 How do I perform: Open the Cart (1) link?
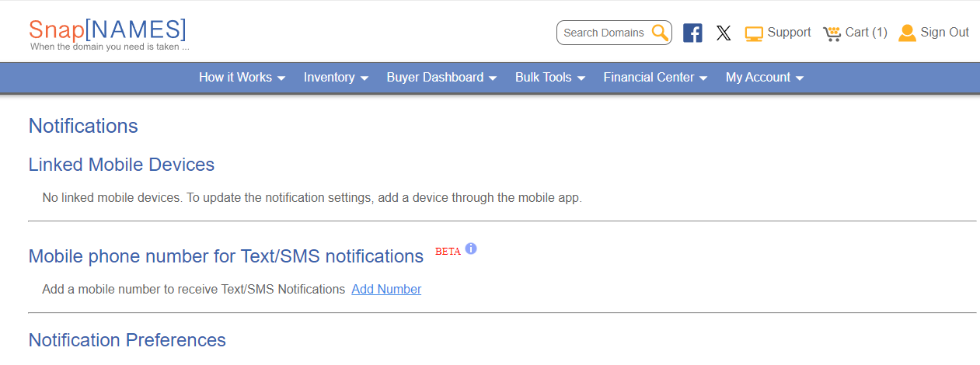pyautogui.click(x=866, y=33)
